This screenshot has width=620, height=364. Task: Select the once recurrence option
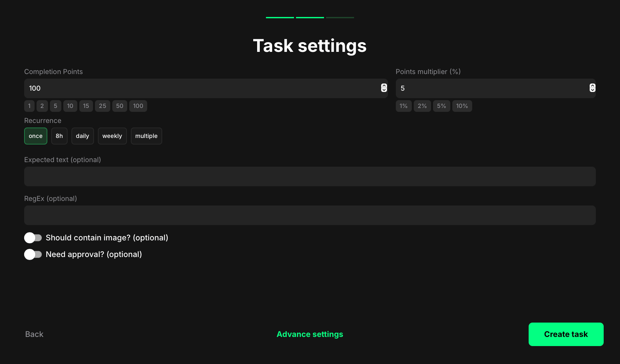(x=36, y=136)
